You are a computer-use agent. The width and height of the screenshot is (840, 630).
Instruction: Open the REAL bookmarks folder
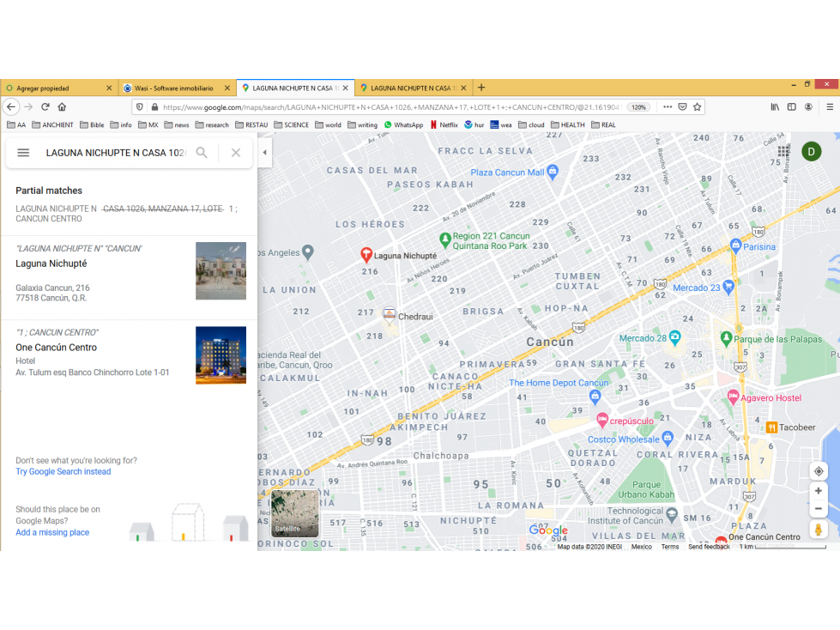[604, 124]
